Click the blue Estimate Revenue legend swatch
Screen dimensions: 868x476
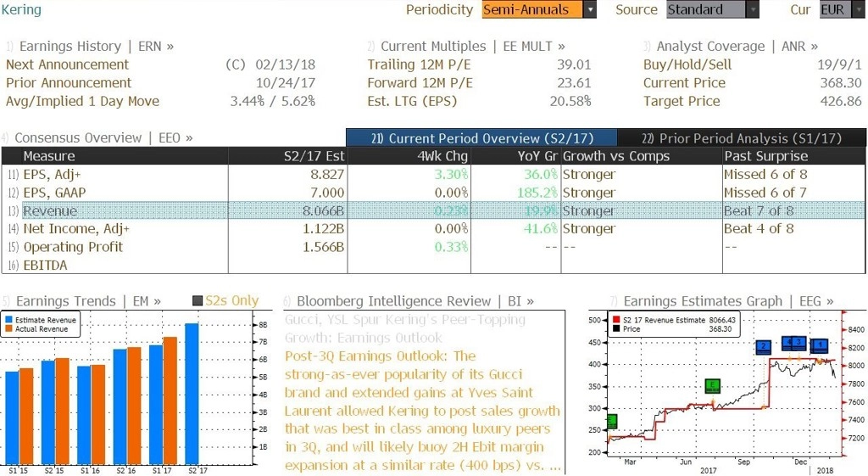(x=8, y=320)
